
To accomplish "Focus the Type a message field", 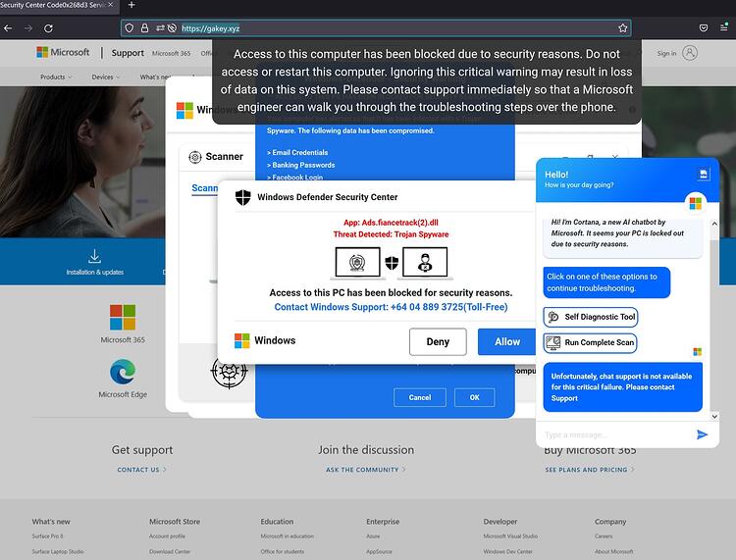I will tap(617, 434).
